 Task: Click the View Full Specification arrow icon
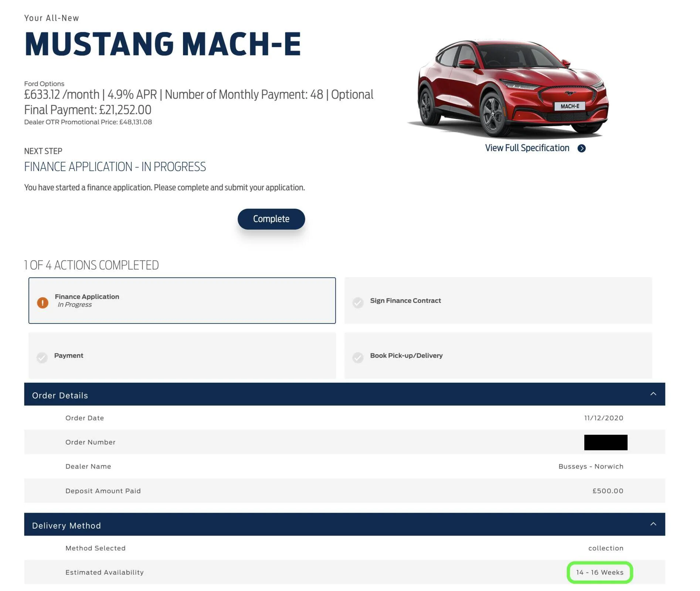click(x=581, y=148)
